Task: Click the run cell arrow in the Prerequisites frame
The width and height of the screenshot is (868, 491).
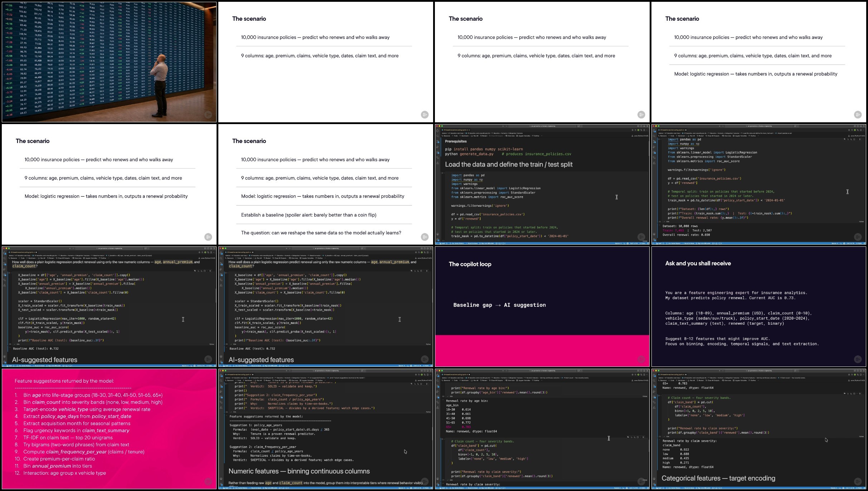Action: coord(443,173)
